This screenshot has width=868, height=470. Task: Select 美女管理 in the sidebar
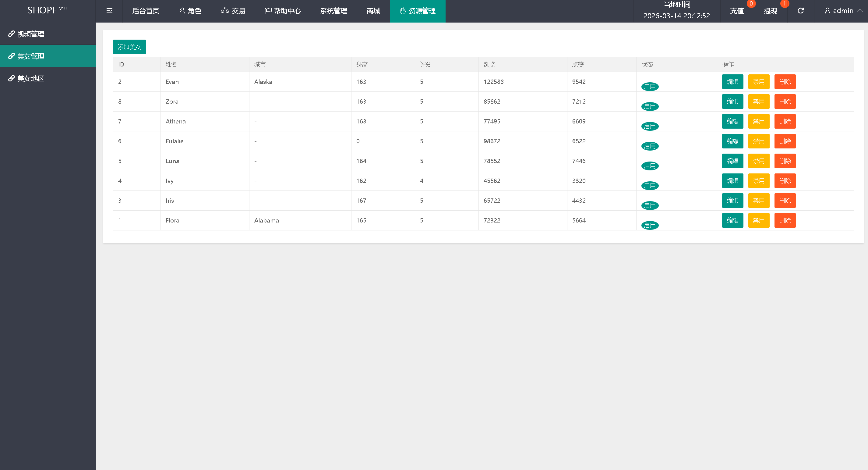pos(48,56)
